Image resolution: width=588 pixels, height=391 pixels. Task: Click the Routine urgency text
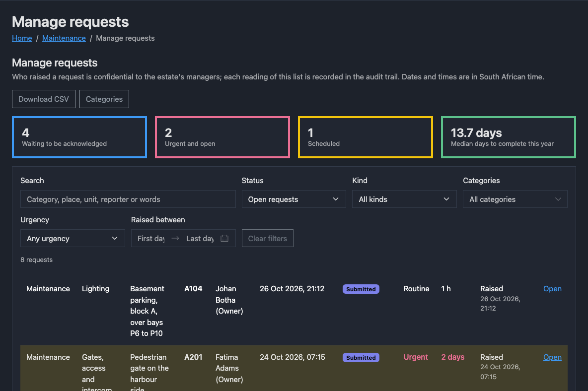tap(416, 289)
